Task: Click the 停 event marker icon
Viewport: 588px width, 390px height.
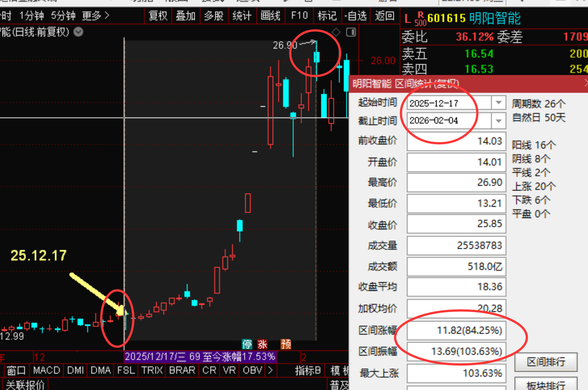Action: [247, 344]
